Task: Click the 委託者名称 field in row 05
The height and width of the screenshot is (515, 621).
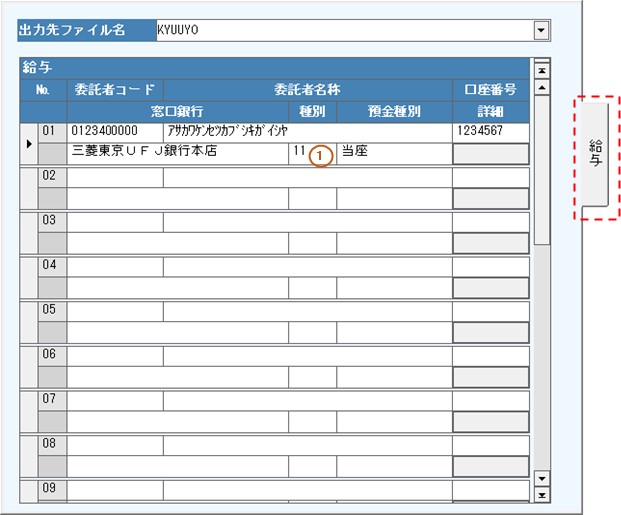Action: pos(307,310)
